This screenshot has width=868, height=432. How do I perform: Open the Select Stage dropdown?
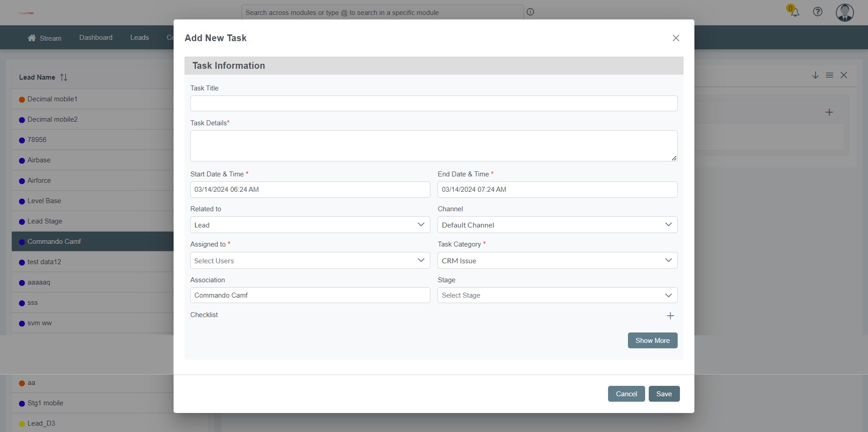557,295
